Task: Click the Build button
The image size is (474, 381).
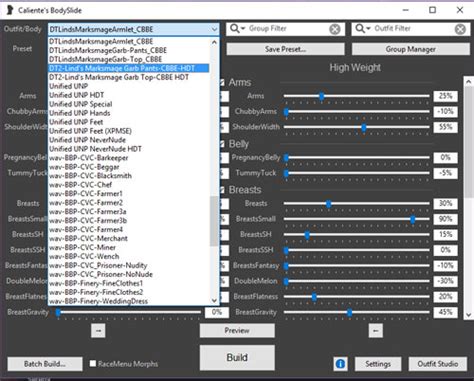Action: click(x=237, y=357)
